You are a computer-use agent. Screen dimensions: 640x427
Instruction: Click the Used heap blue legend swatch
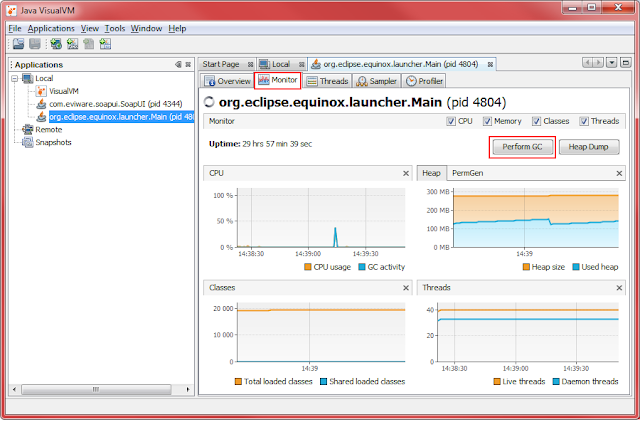click(576, 267)
